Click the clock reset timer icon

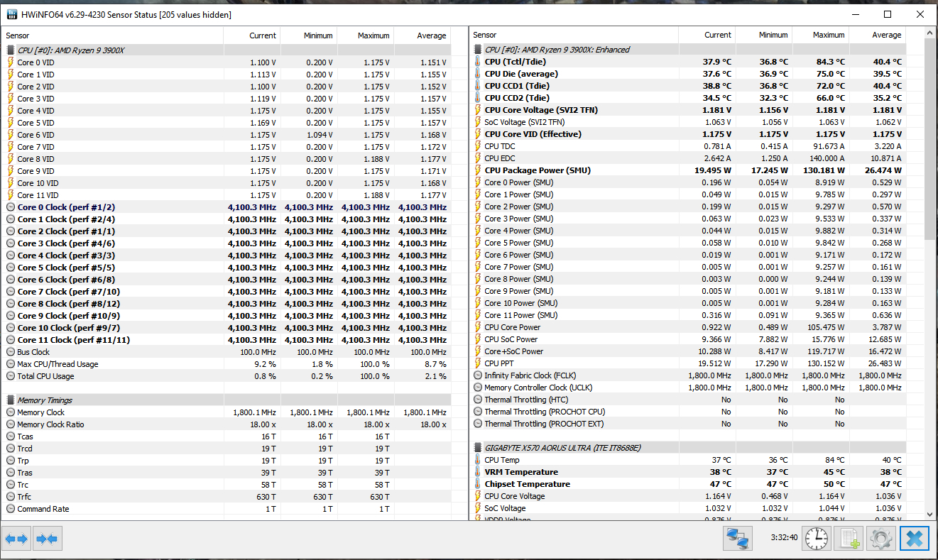816,539
